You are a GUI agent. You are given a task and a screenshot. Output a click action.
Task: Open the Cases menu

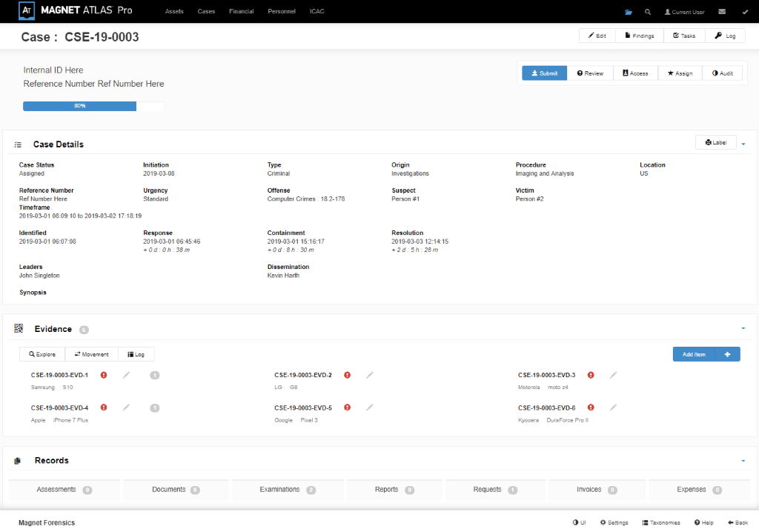(x=206, y=11)
